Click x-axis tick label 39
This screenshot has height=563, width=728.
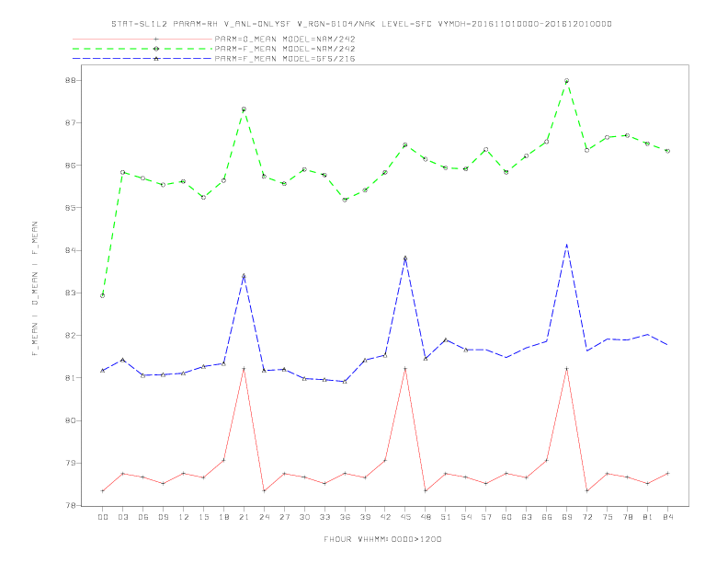click(365, 517)
